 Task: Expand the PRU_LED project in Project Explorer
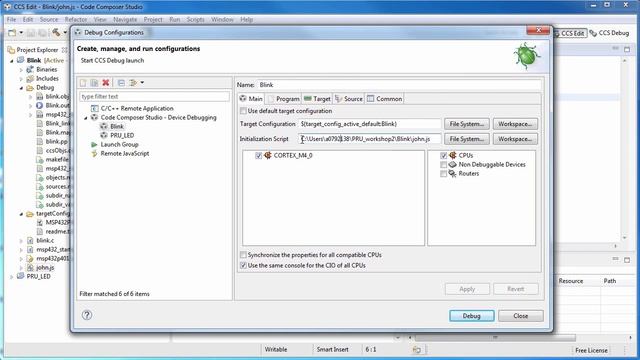(x=11, y=276)
